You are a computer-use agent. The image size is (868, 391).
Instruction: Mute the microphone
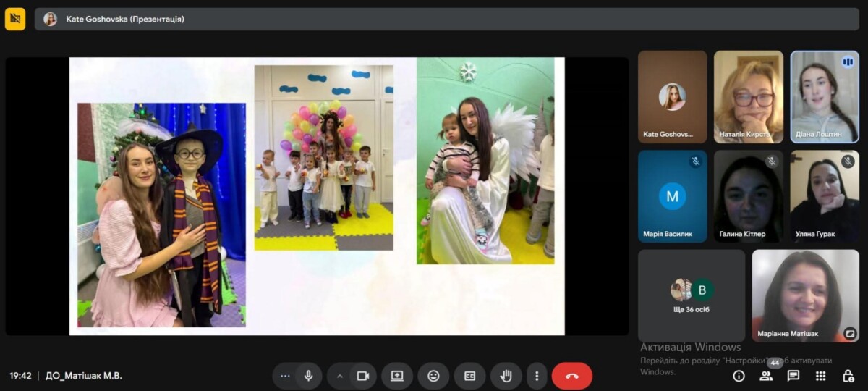(x=308, y=376)
